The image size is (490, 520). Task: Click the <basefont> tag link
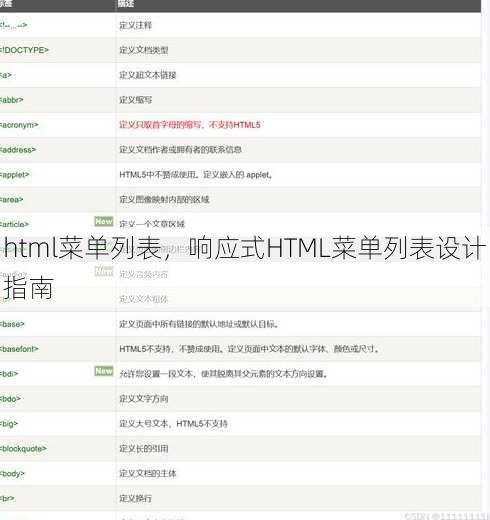click(19, 349)
